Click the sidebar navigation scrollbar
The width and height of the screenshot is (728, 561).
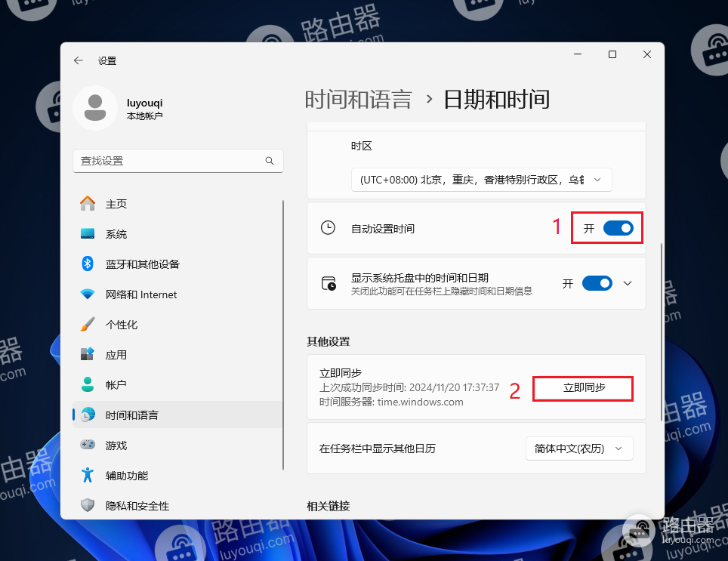click(283, 335)
